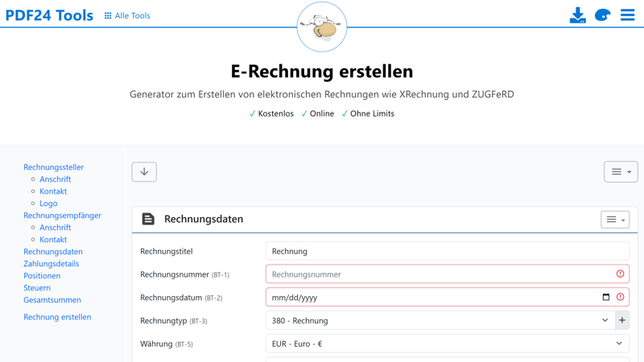This screenshot has height=362, width=644.
Task: Select Zahlungsdetails in the sidebar navigation
Action: coord(51,264)
